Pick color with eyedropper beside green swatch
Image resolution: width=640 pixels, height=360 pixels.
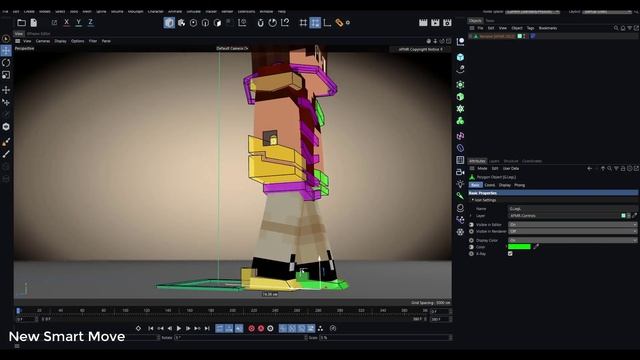pos(536,247)
